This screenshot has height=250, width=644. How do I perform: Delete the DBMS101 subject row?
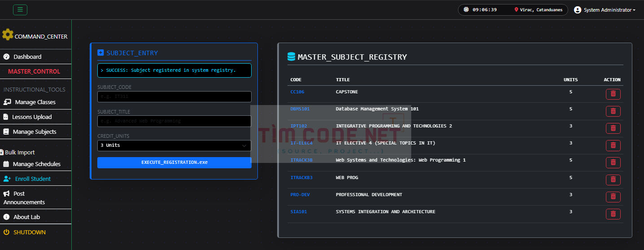coord(613,111)
